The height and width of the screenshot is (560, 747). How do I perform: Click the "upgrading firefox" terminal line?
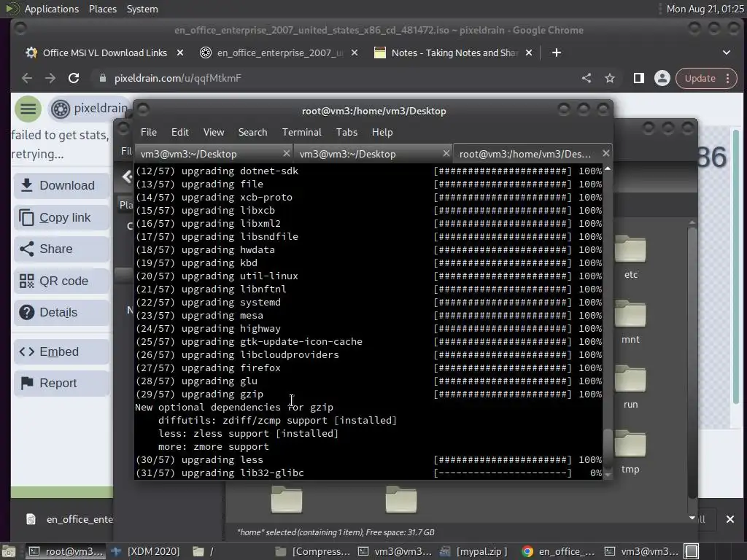click(x=368, y=368)
